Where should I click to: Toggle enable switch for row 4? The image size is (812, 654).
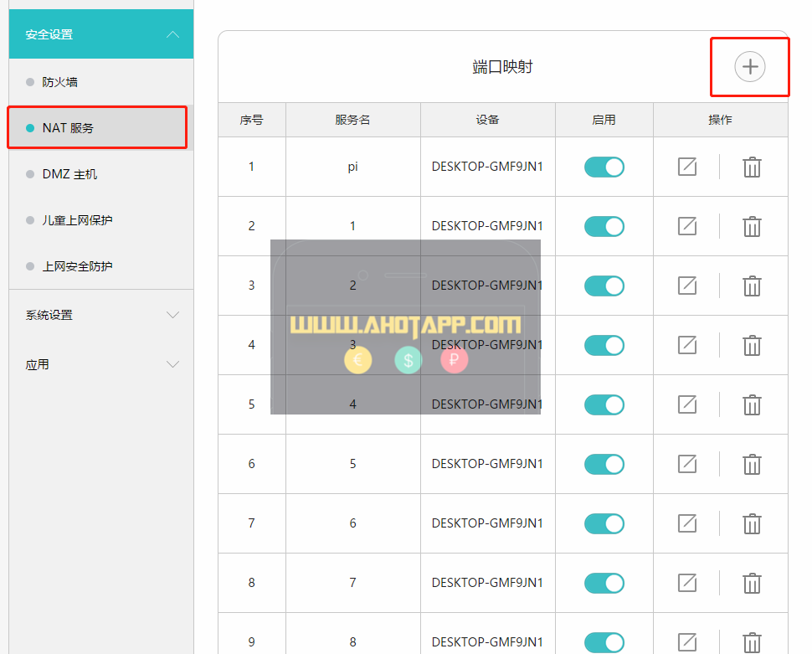pyautogui.click(x=604, y=345)
